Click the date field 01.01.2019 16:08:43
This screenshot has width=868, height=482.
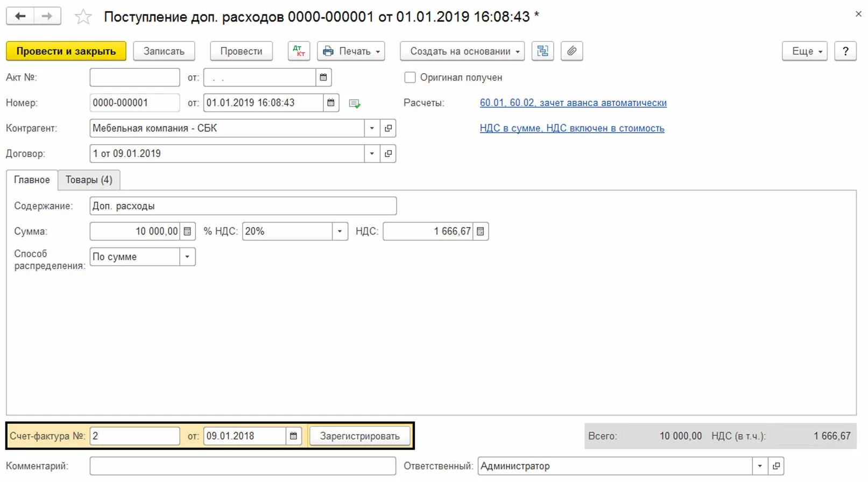[263, 103]
